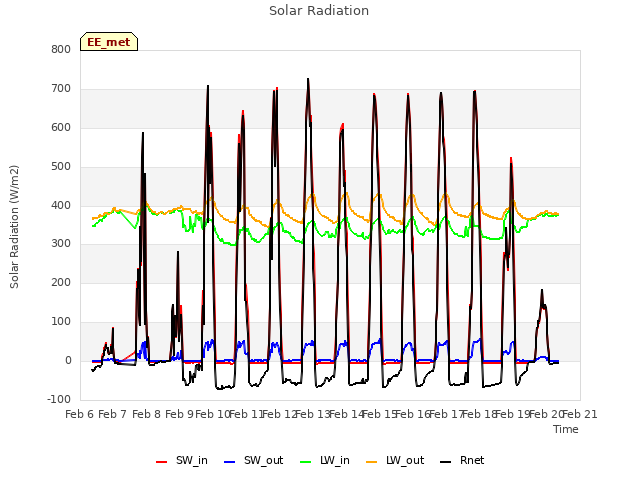Click the 400 y-axis tick label
This screenshot has width=640, height=480.
(61, 206)
